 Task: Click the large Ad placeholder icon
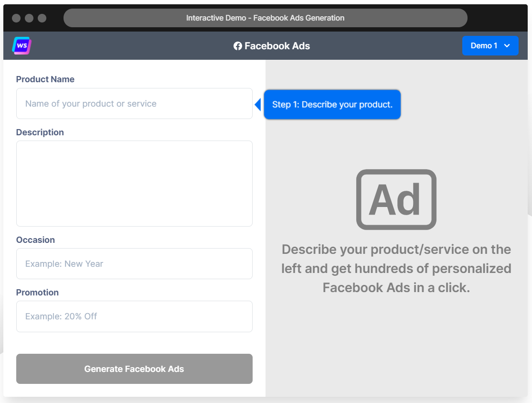[396, 199]
